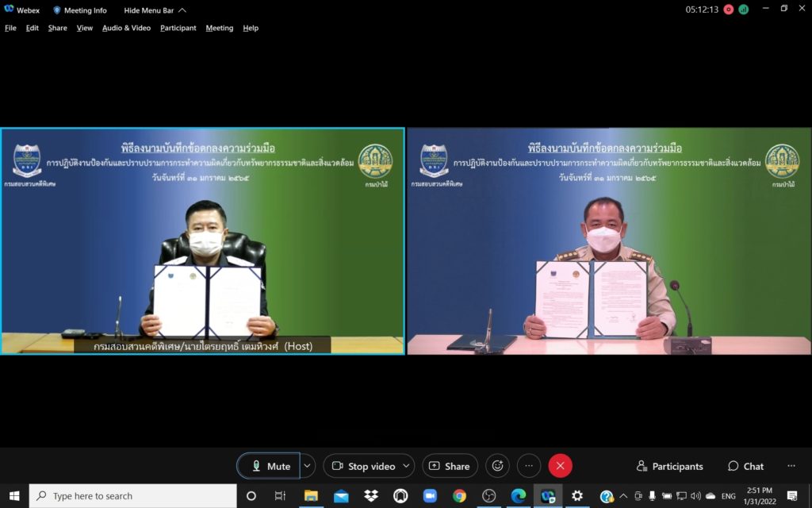The image size is (812, 508).
Task: Open the Audio & Video menu
Action: tap(126, 28)
